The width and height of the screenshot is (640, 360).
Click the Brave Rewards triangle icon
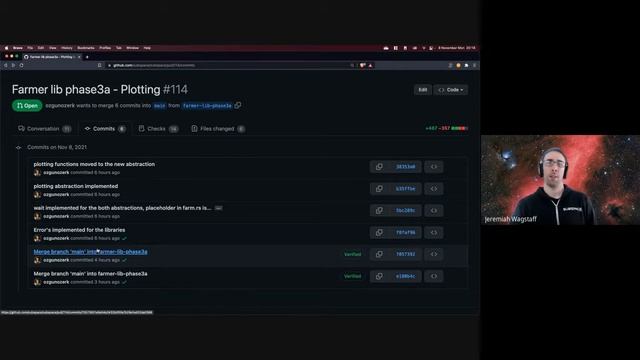pyautogui.click(x=371, y=65)
